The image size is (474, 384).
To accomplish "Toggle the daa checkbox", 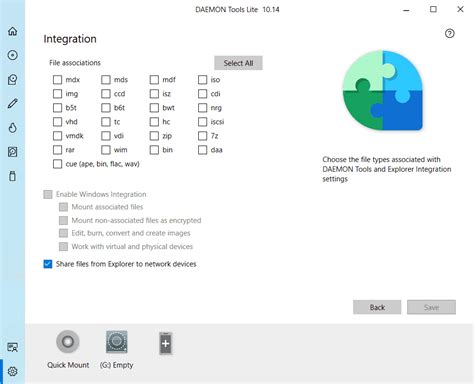I will (202, 150).
